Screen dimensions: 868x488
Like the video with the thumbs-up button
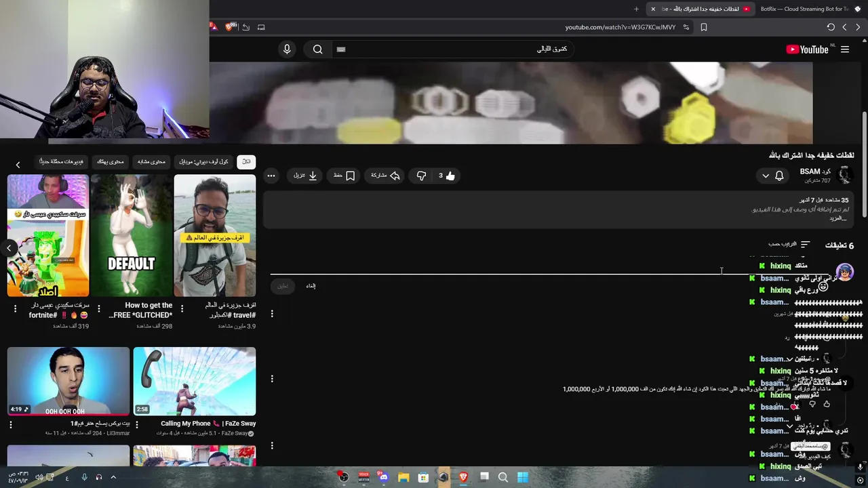[446, 176]
